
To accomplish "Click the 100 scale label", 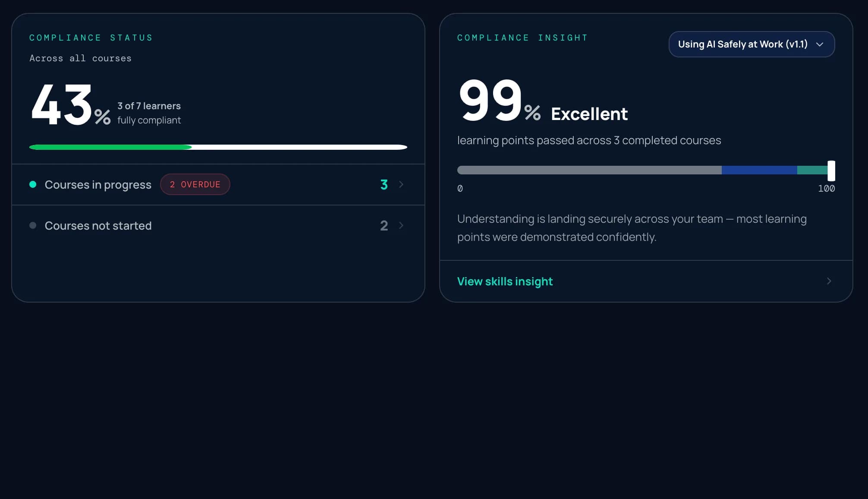I will pos(826,188).
